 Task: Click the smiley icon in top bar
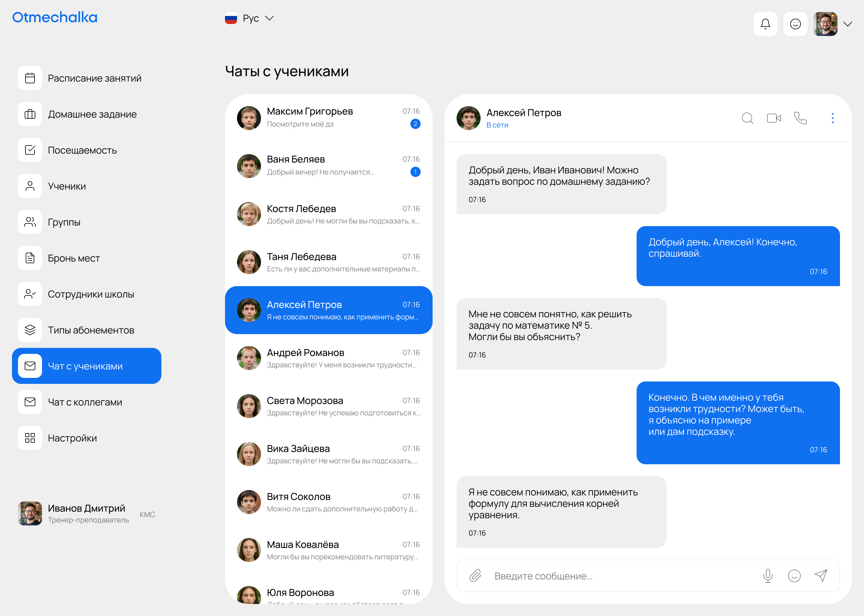795,24
